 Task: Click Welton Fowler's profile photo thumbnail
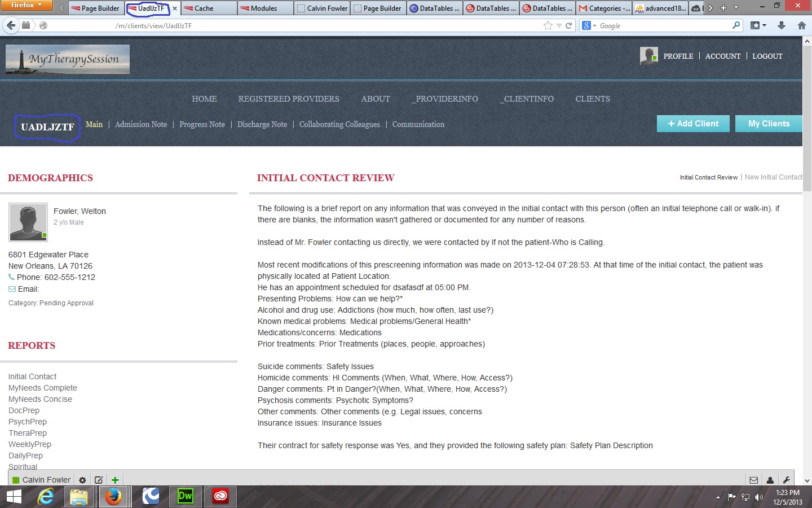point(28,222)
